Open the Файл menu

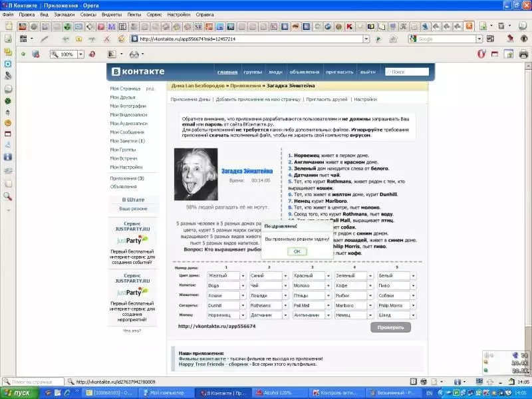coord(8,15)
